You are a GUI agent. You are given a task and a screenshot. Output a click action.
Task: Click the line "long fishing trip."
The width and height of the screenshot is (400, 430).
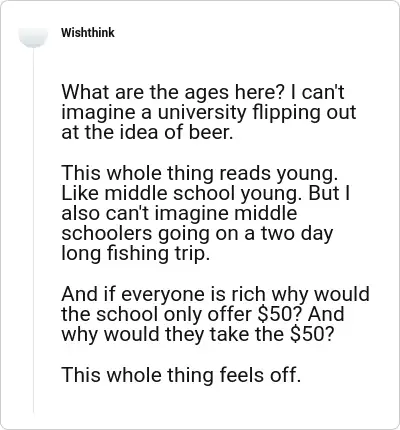136,253
